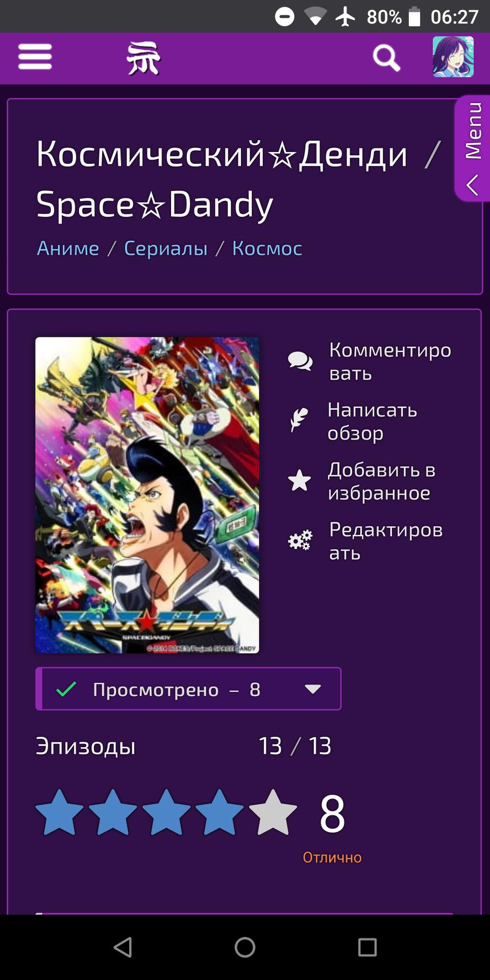The width and height of the screenshot is (490, 980).
Task: Set rating with the fifth grey star
Action: (x=273, y=812)
